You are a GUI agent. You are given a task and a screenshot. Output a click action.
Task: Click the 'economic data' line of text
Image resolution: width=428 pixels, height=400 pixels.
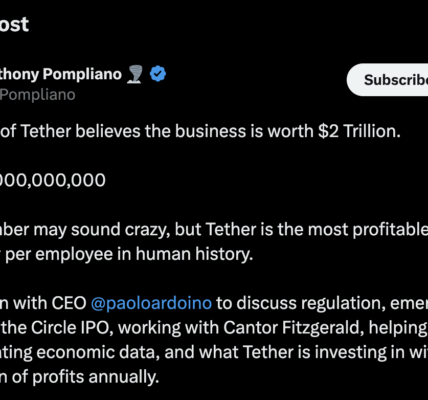coord(97,352)
